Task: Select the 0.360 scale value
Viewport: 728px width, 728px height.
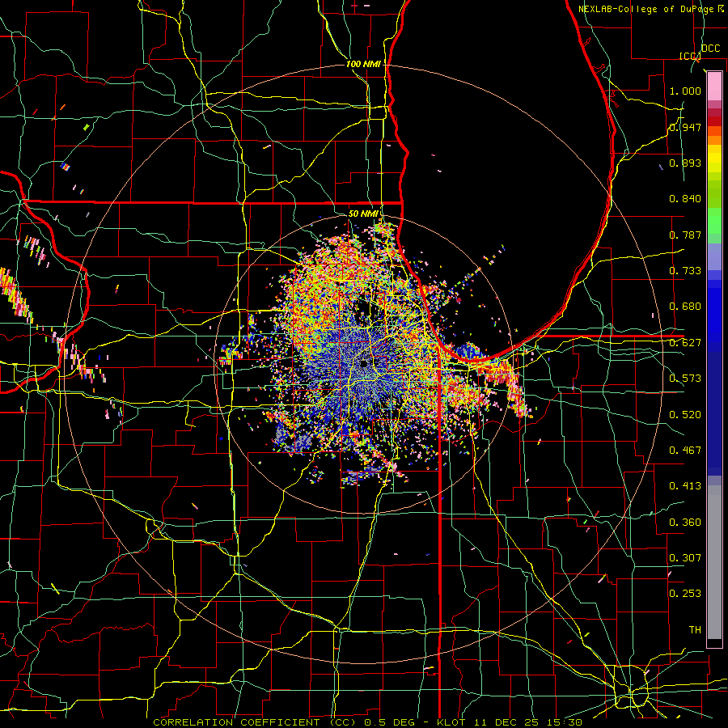Action: point(685,523)
